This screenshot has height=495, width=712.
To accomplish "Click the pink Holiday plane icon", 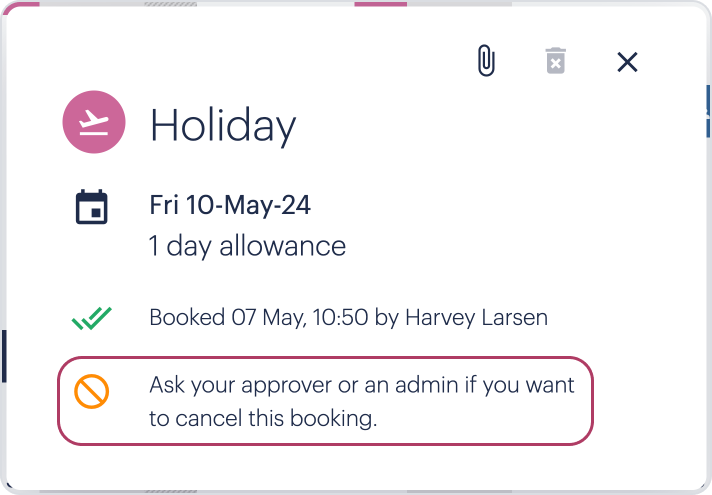I will coord(94,122).
